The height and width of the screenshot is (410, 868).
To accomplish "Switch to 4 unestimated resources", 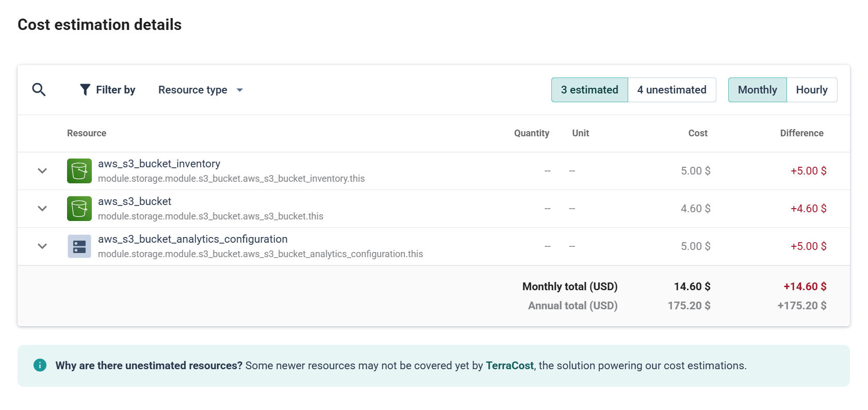I will pyautogui.click(x=672, y=90).
